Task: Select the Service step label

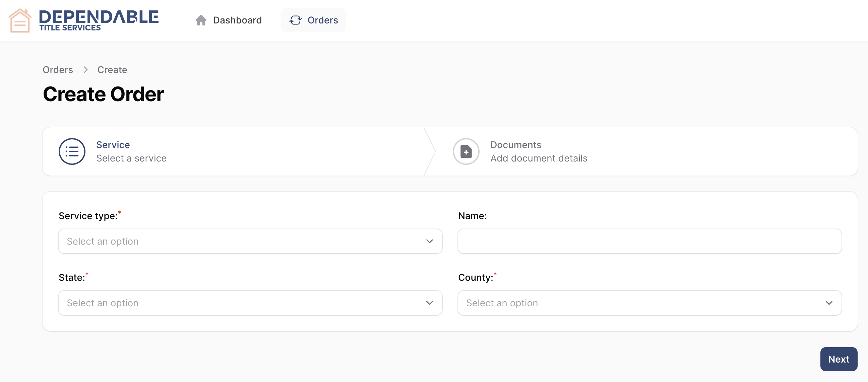Action: [x=113, y=145]
